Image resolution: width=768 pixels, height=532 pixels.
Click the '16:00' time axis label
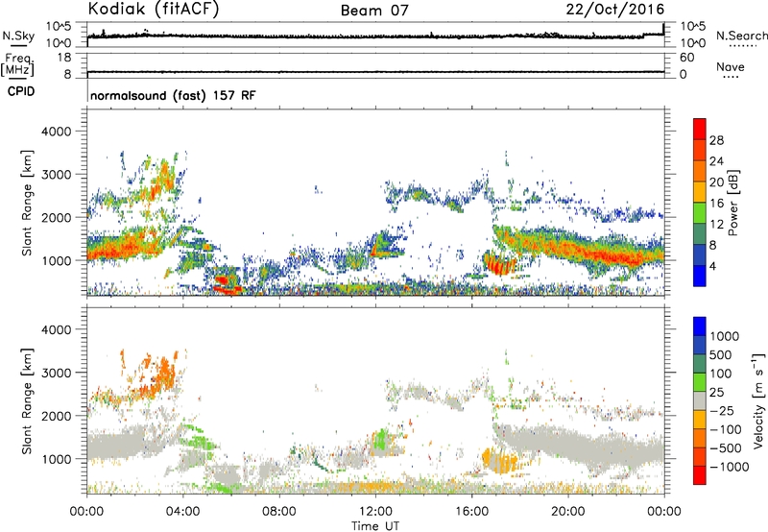[x=471, y=512]
